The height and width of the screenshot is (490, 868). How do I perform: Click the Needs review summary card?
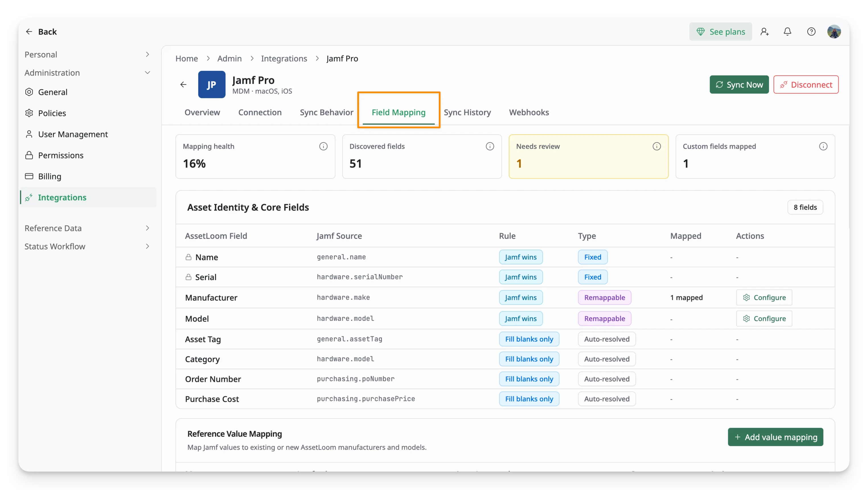click(588, 156)
